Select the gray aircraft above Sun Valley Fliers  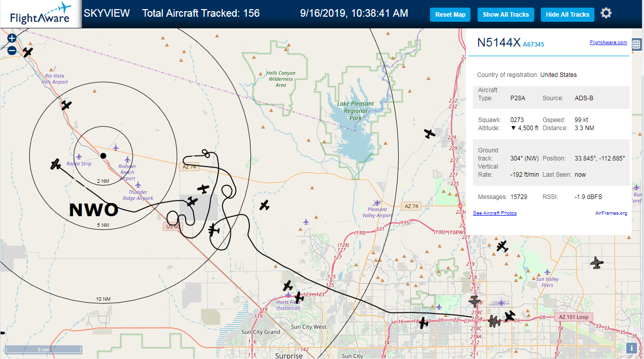597,263
